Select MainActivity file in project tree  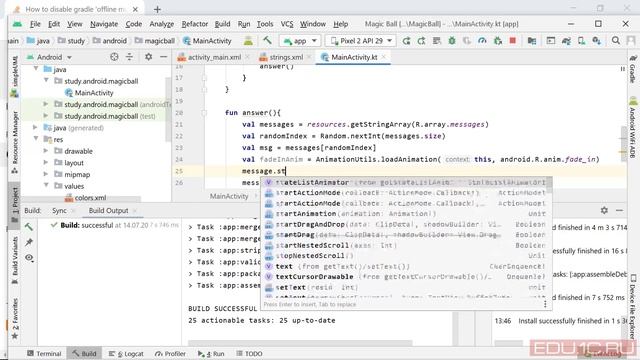pos(89,93)
